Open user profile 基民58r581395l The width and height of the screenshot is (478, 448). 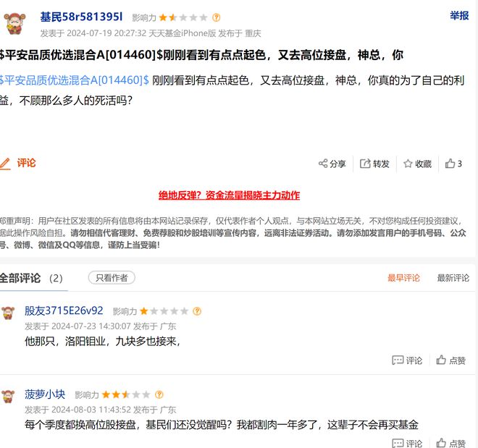click(81, 17)
